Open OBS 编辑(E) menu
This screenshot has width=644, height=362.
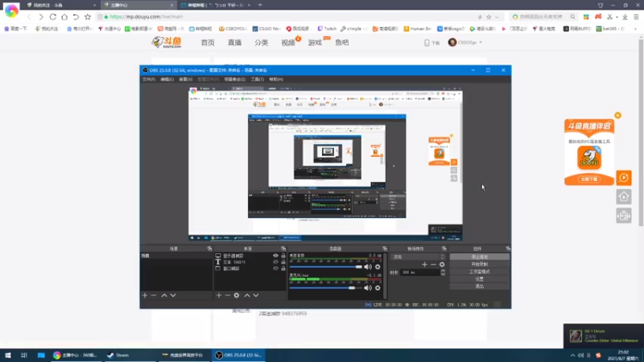point(167,79)
